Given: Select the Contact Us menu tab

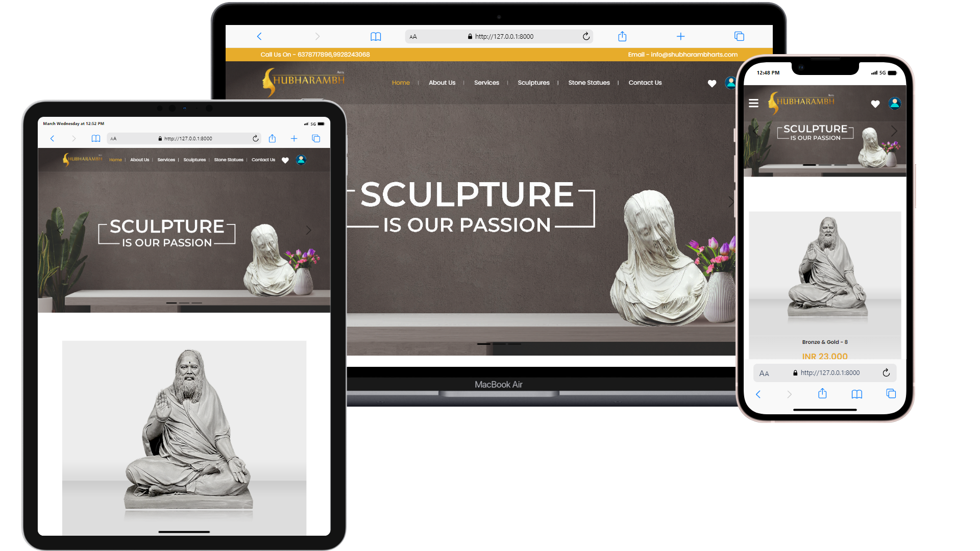Looking at the screenshot, I should (645, 82).
